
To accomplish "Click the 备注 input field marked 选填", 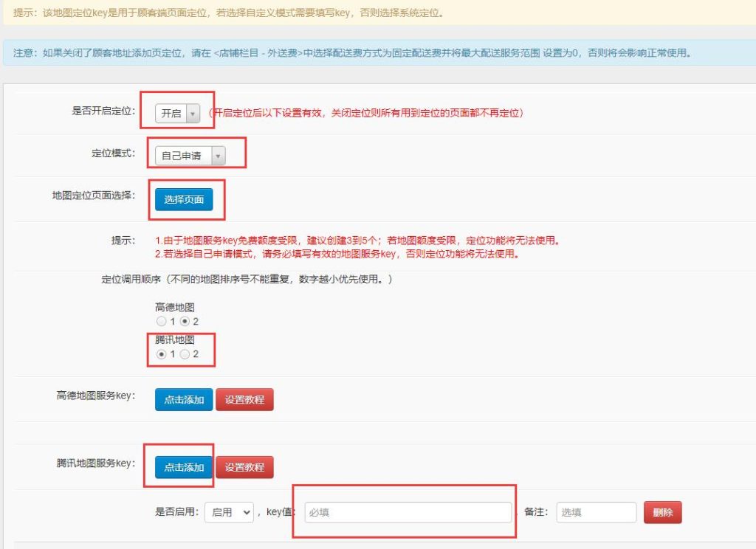I will point(597,512).
